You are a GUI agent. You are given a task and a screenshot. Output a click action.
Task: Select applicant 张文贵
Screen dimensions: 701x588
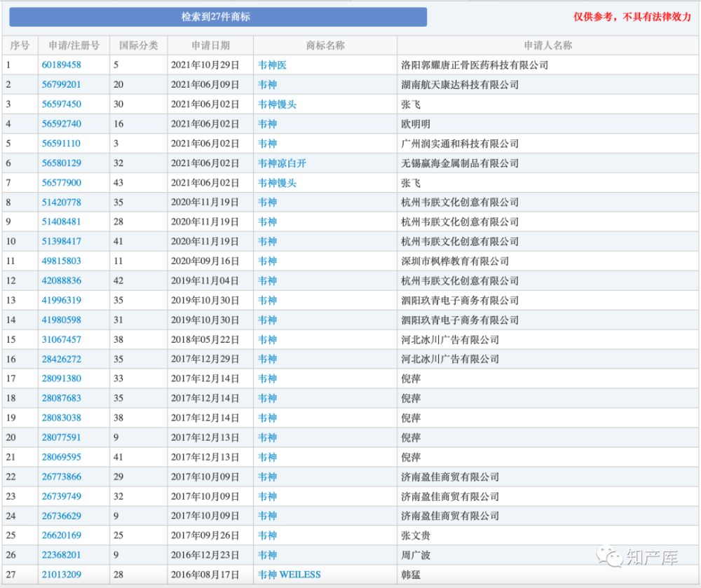415,535
